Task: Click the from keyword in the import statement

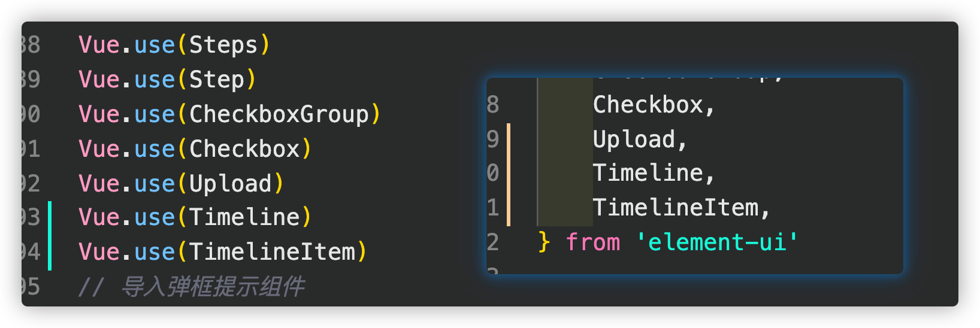Action: [x=593, y=242]
